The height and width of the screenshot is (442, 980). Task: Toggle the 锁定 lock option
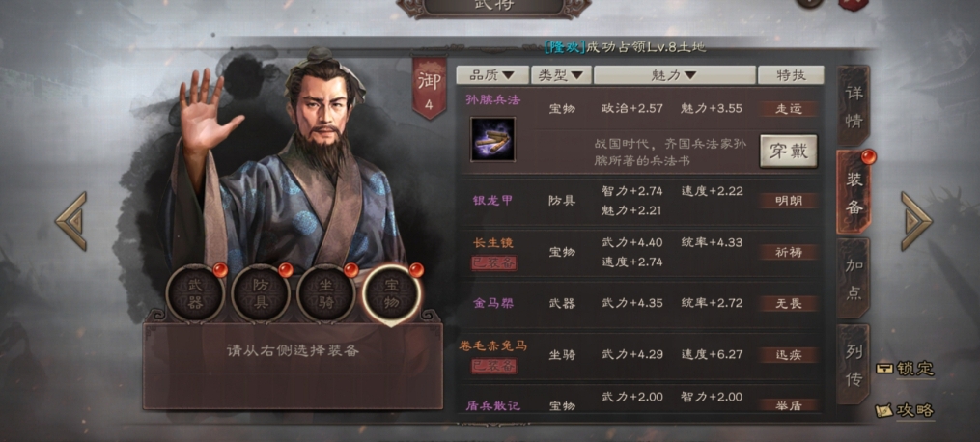pyautogui.click(x=905, y=369)
